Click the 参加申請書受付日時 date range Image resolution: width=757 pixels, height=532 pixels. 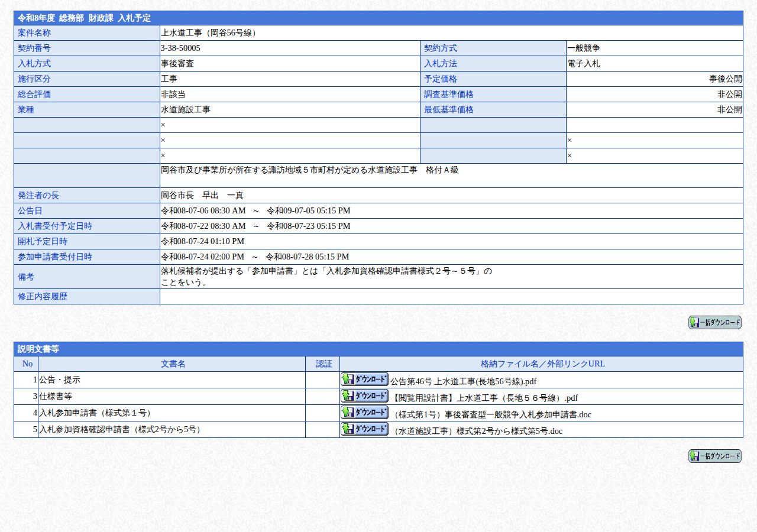(x=255, y=257)
